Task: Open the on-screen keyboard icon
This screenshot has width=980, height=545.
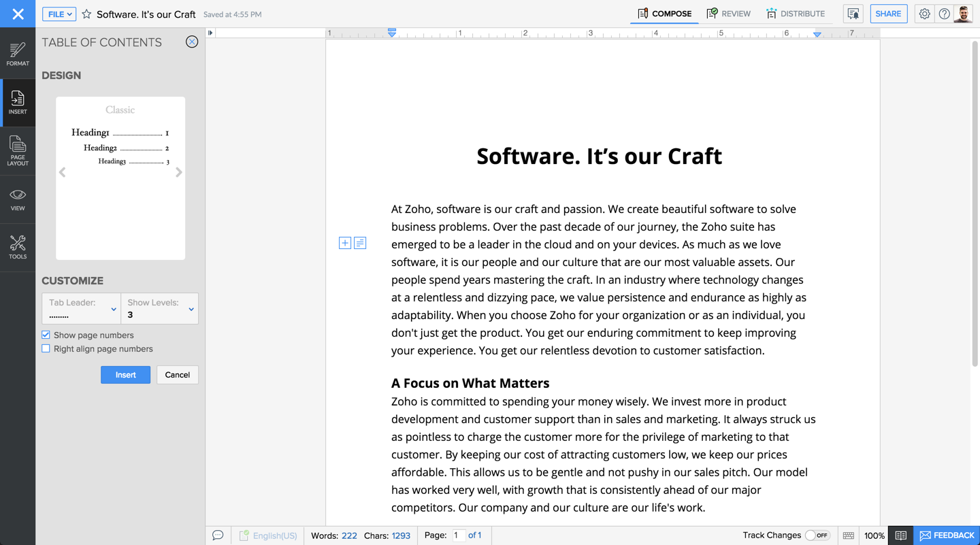Action: pos(849,535)
